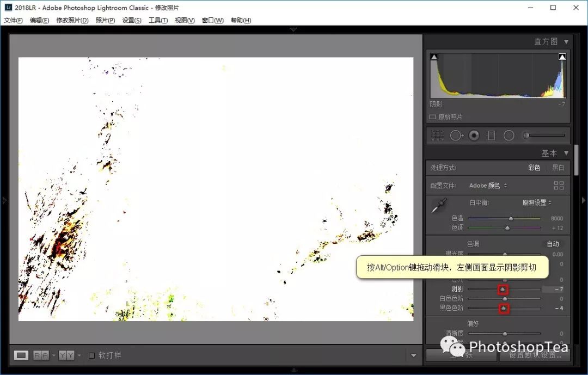The height and width of the screenshot is (375, 588).
Task: Open the RA before/after options arrow
Action: (53, 355)
